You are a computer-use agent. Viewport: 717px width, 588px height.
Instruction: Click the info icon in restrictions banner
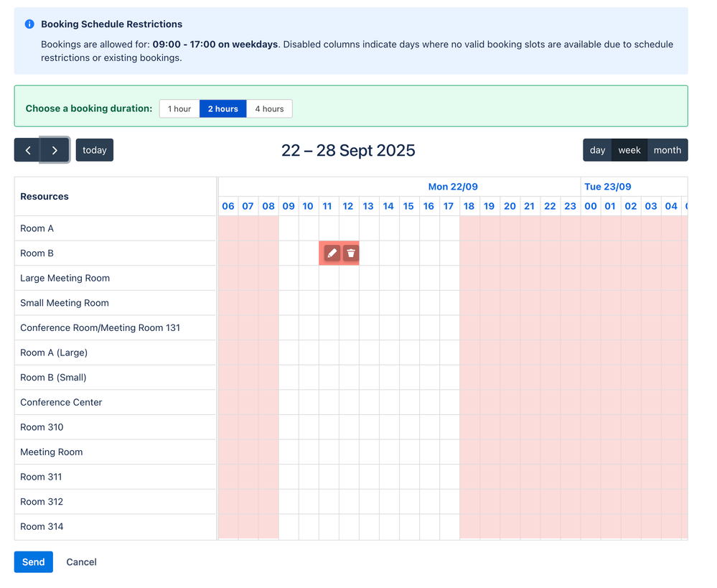tap(29, 24)
